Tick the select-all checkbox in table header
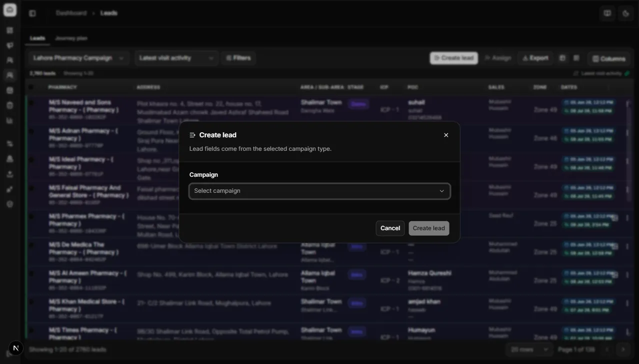Image resolution: width=639 pixels, height=364 pixels. (x=31, y=87)
